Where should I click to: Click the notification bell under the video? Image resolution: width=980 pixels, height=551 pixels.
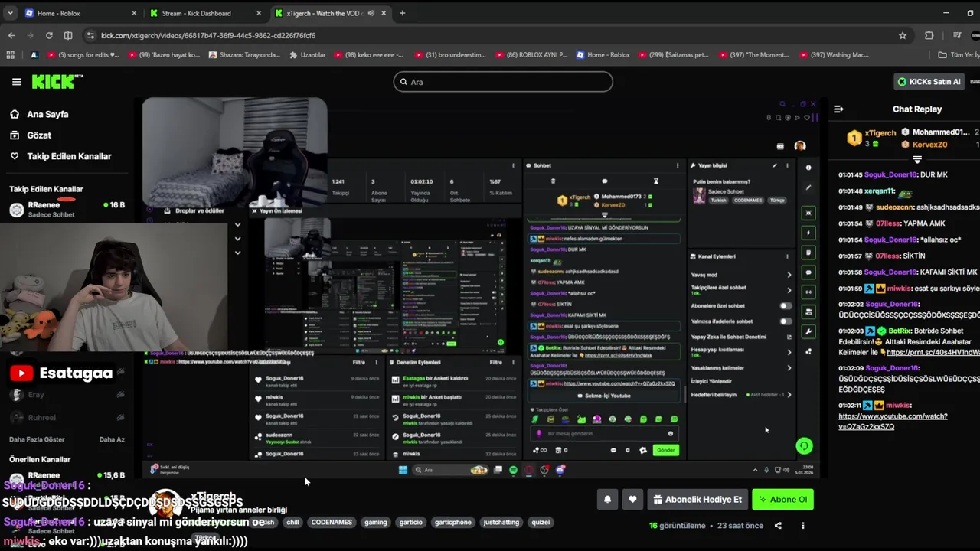607,500
